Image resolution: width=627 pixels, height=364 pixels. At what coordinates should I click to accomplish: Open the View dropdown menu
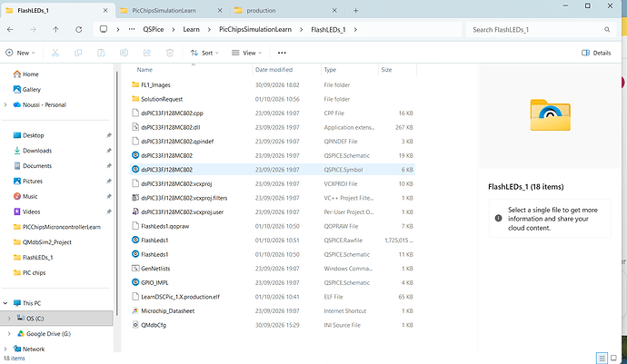click(247, 53)
